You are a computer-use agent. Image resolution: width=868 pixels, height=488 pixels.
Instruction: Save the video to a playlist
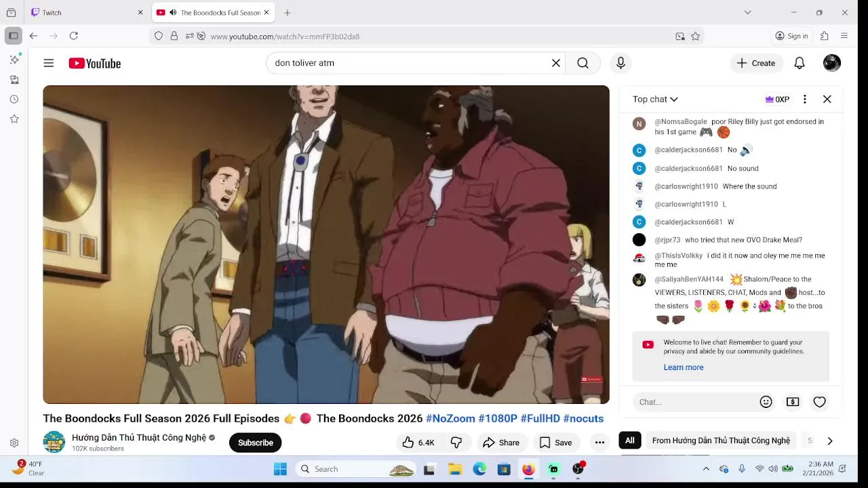(x=555, y=443)
